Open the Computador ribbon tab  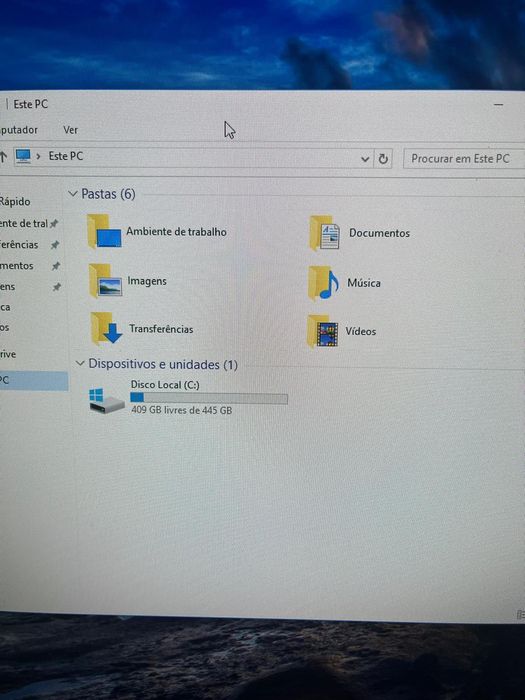[19, 130]
